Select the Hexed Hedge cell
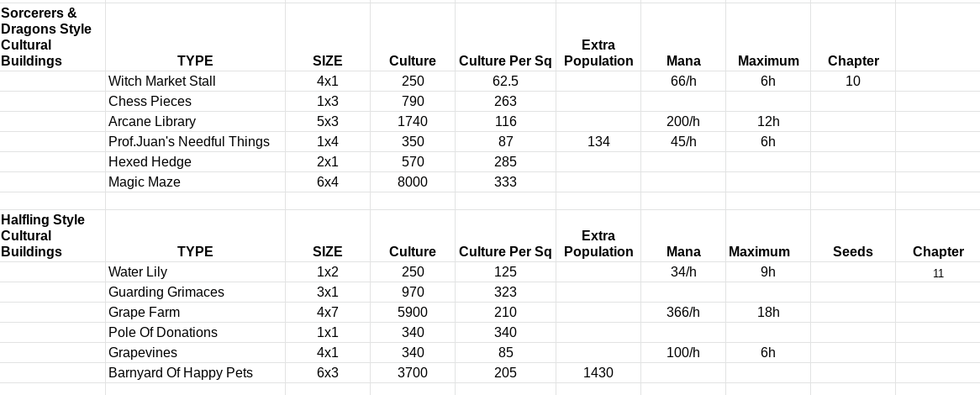Screen dimensions: 980x395 (x=195, y=162)
